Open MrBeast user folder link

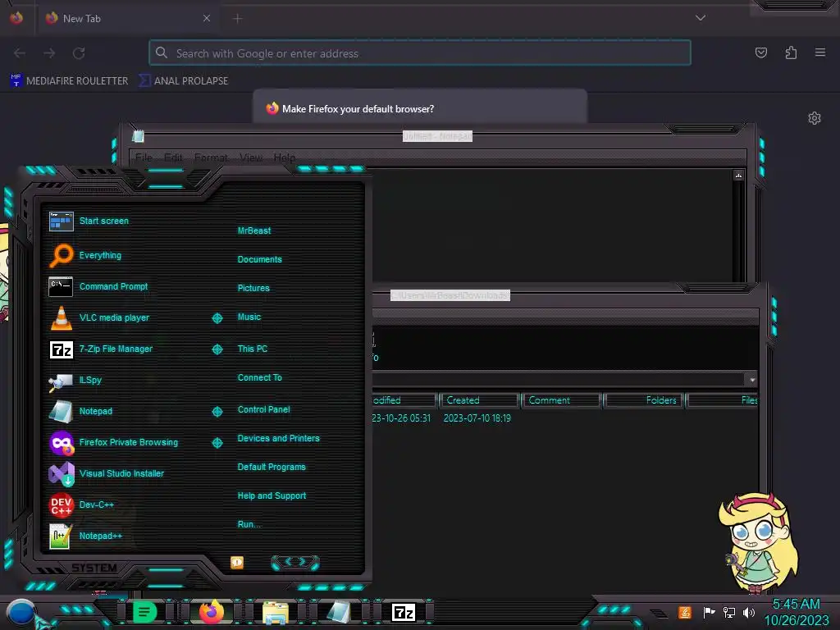(x=254, y=231)
